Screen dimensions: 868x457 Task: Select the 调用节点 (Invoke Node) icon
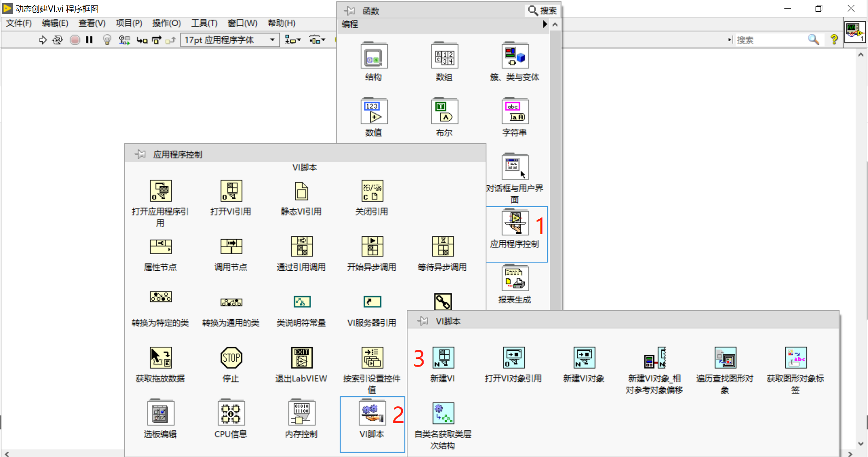pos(231,246)
